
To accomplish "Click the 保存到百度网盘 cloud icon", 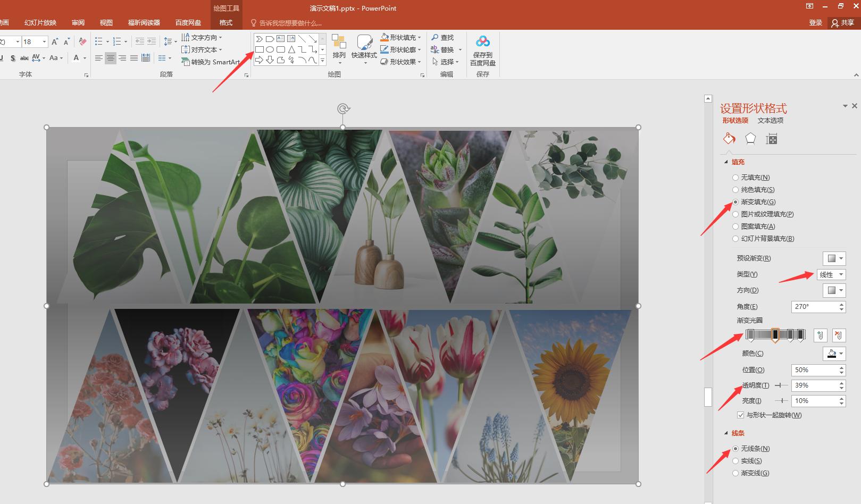I will (x=482, y=42).
